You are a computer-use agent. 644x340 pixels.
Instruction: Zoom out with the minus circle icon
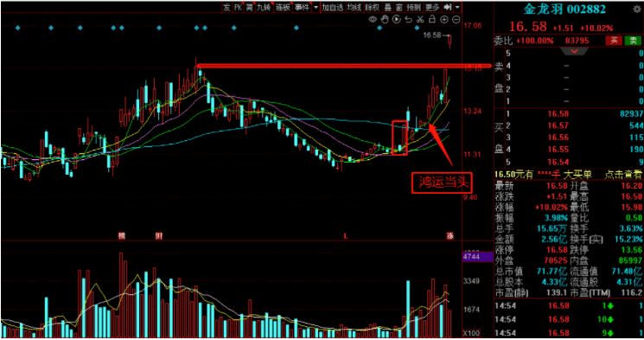456,19
